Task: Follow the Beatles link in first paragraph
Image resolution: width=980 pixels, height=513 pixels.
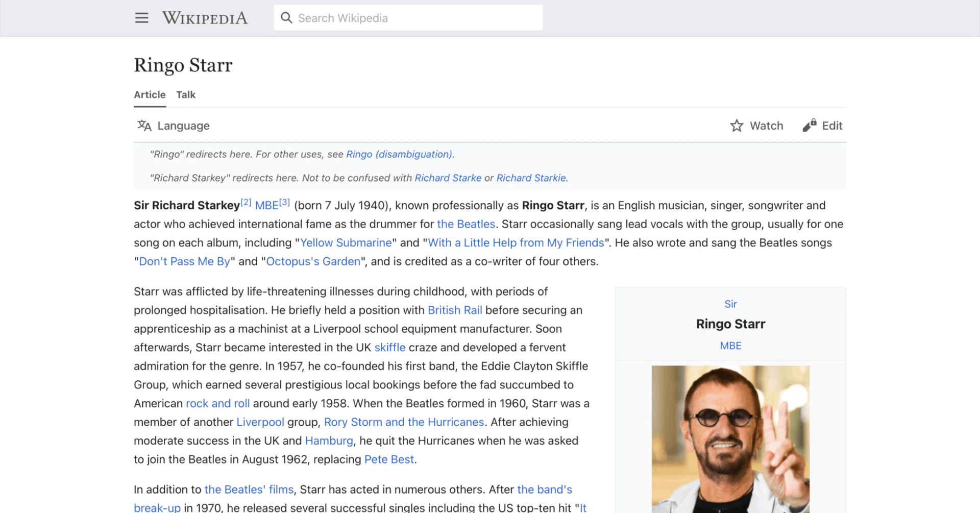Action: click(x=466, y=224)
